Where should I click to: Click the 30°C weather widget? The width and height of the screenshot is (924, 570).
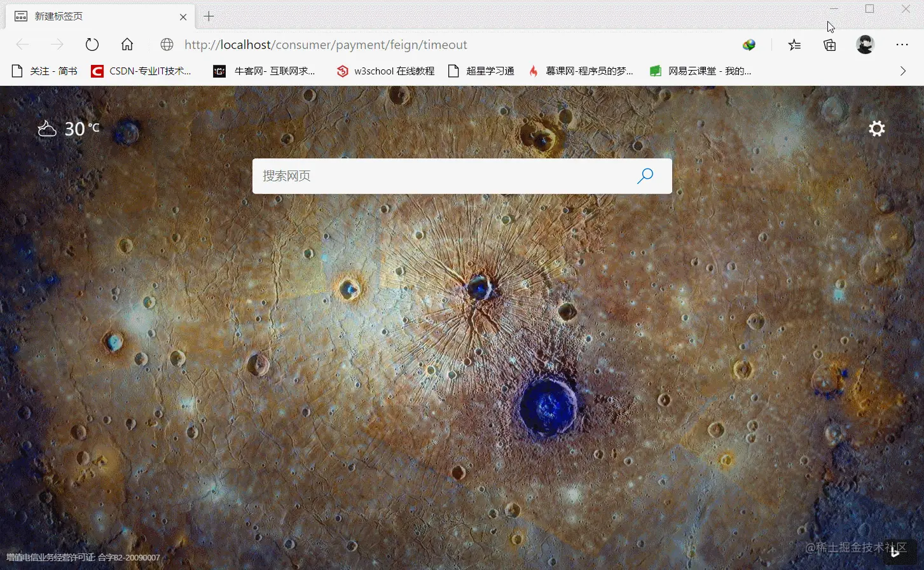69,129
